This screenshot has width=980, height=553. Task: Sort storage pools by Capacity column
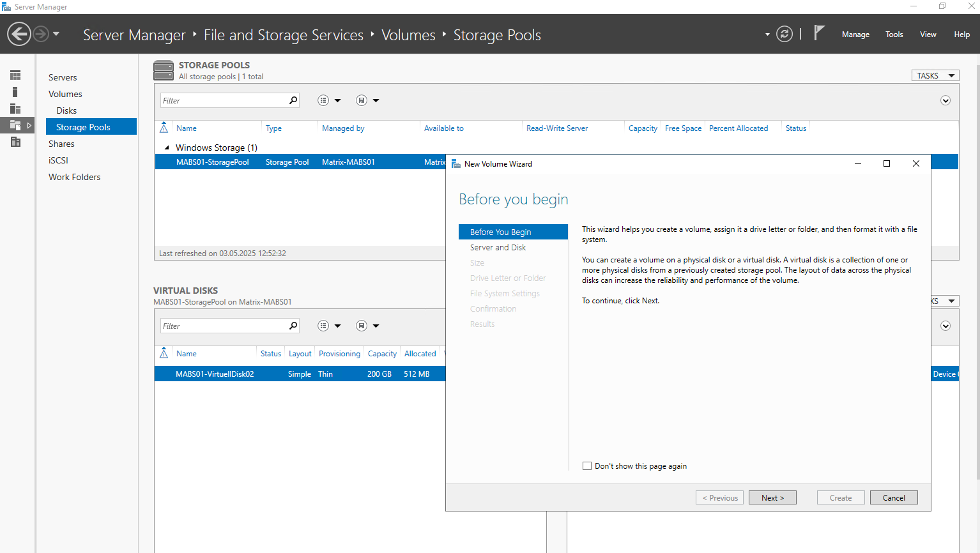[x=643, y=128]
